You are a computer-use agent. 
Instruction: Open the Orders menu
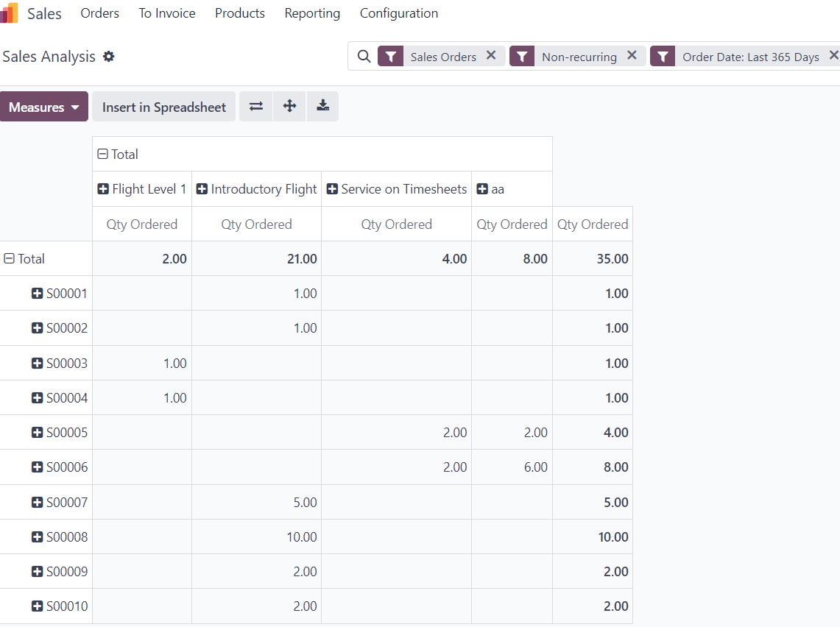pos(99,13)
